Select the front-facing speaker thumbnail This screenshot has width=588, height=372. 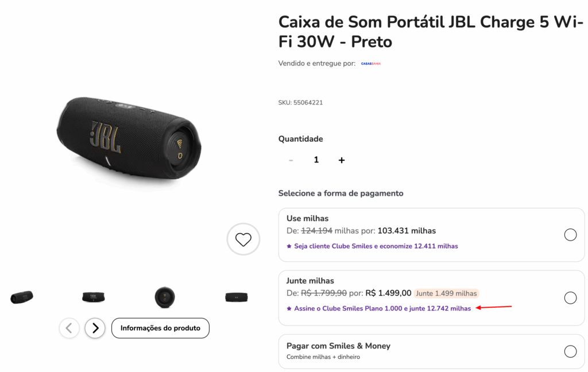coord(94,297)
